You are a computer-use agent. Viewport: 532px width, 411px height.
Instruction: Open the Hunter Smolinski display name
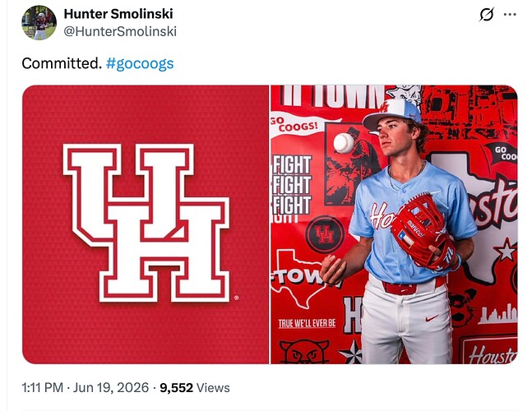click(x=118, y=14)
